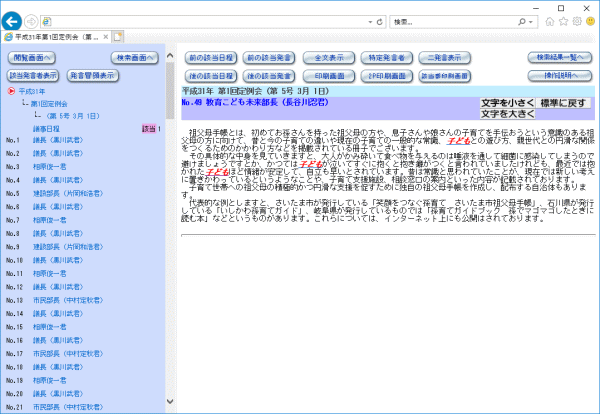This screenshot has width=600, height=414.
Task: Open favorites star icon
Action: pos(563,21)
